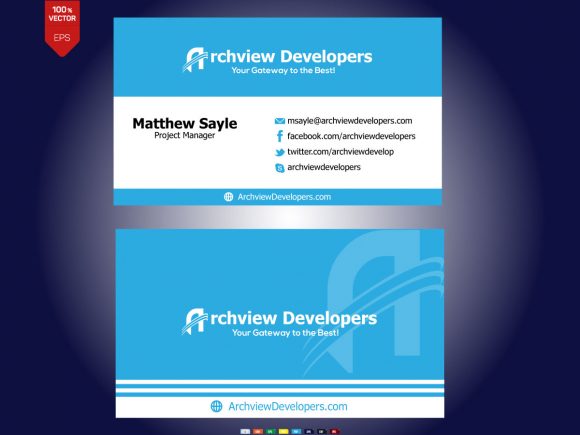Click the arch A logo on bottom card
The image size is (580, 435).
[195, 321]
